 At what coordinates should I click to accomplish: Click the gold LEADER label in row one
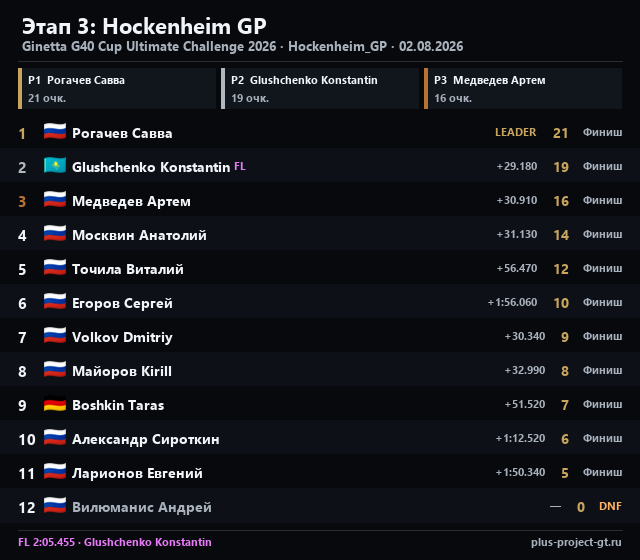tap(516, 132)
